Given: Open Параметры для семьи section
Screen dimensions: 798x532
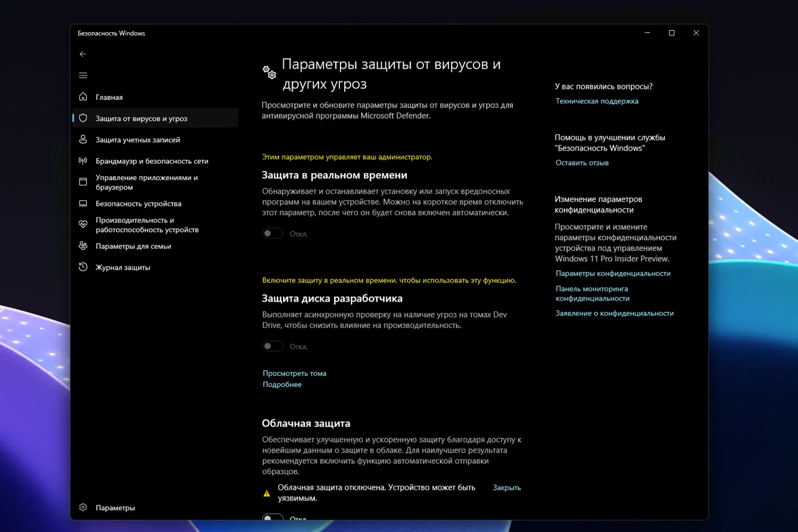Looking at the screenshot, I should (154, 246).
